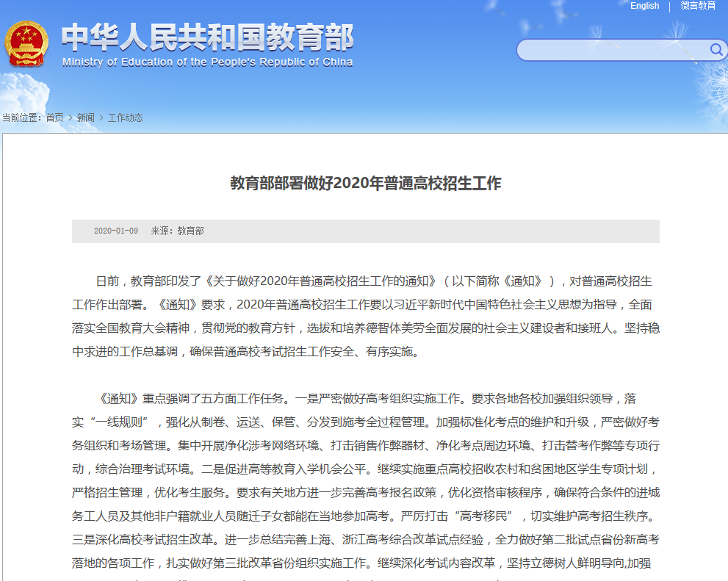Open 工作动态 breadcrumb link

126,118
